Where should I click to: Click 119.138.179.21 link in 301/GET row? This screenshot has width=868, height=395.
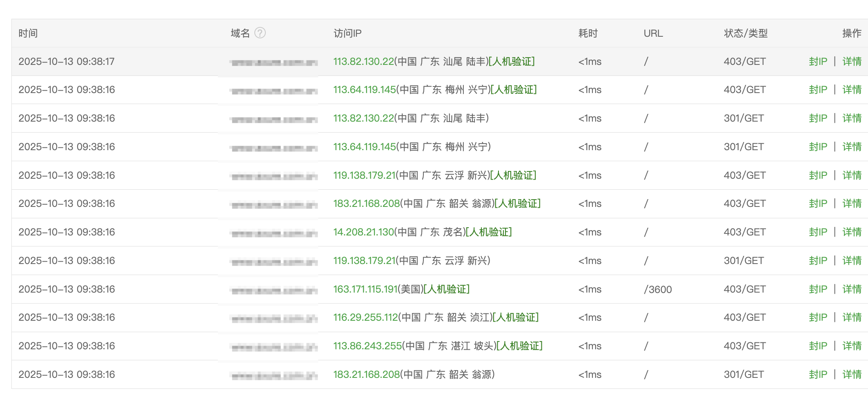point(364,261)
